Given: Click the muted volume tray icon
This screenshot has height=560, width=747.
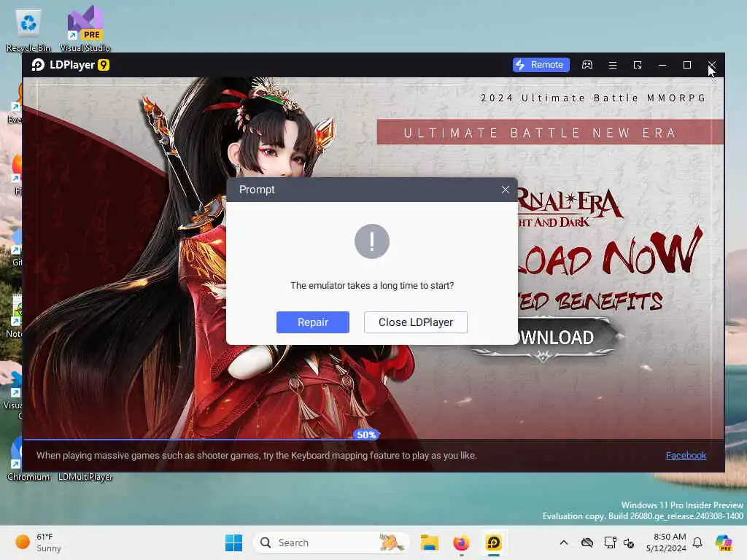Looking at the screenshot, I should tap(629, 543).
